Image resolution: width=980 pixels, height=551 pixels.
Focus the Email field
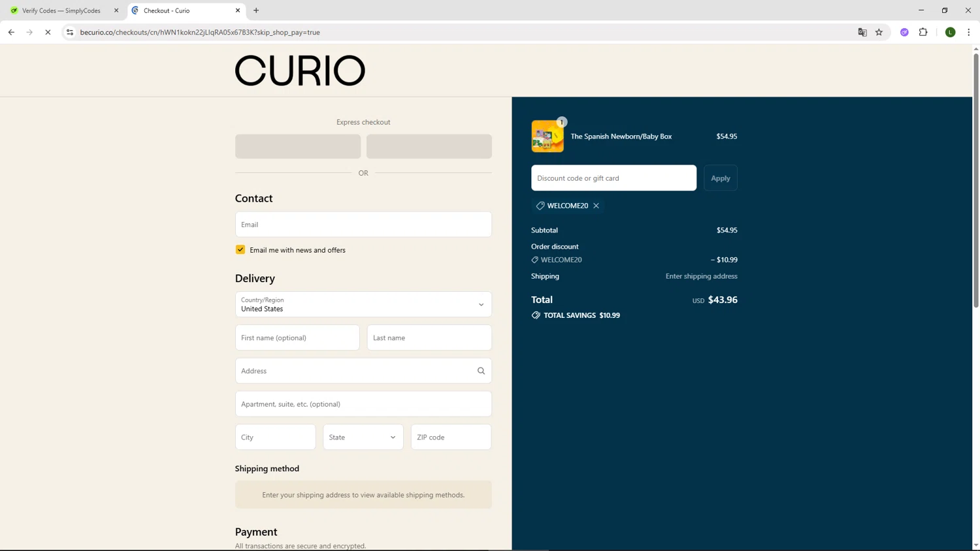pyautogui.click(x=363, y=225)
